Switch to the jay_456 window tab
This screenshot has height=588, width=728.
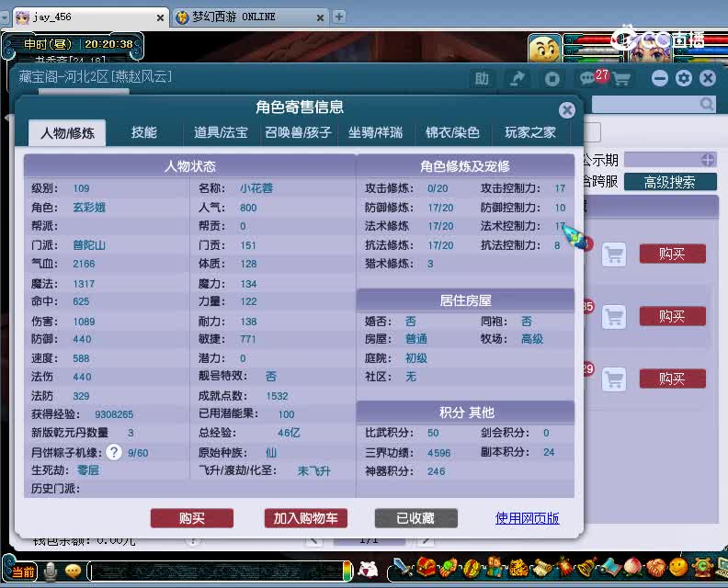(89, 17)
